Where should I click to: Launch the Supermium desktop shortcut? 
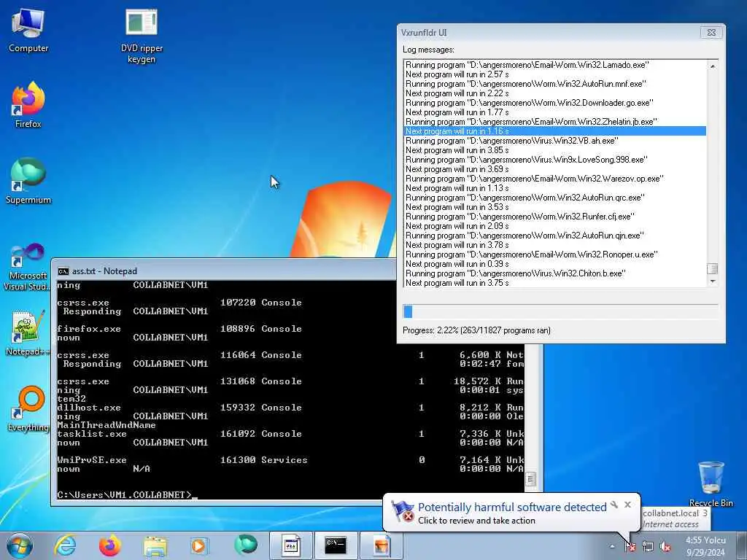pyautogui.click(x=28, y=181)
